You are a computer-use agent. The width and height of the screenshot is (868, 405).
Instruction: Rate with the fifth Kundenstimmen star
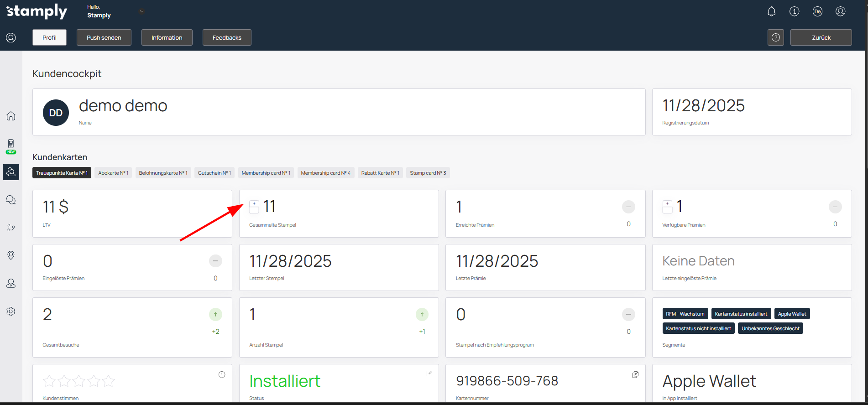[109, 381]
